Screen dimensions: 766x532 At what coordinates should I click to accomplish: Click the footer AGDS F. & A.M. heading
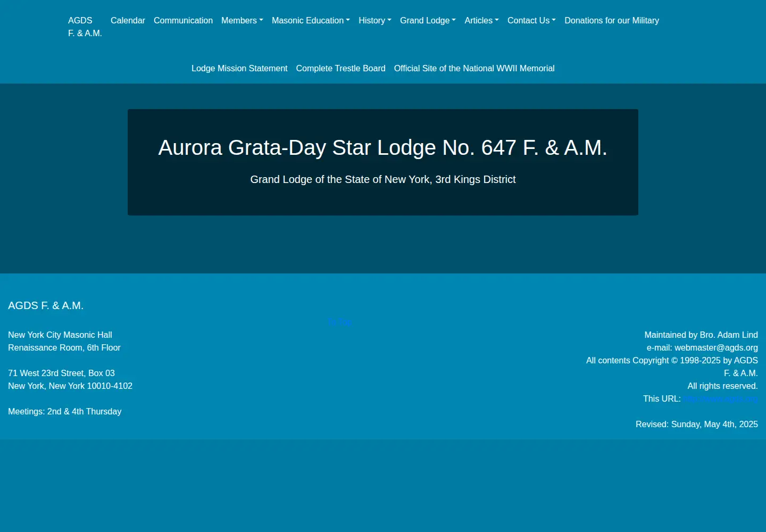coord(46,305)
